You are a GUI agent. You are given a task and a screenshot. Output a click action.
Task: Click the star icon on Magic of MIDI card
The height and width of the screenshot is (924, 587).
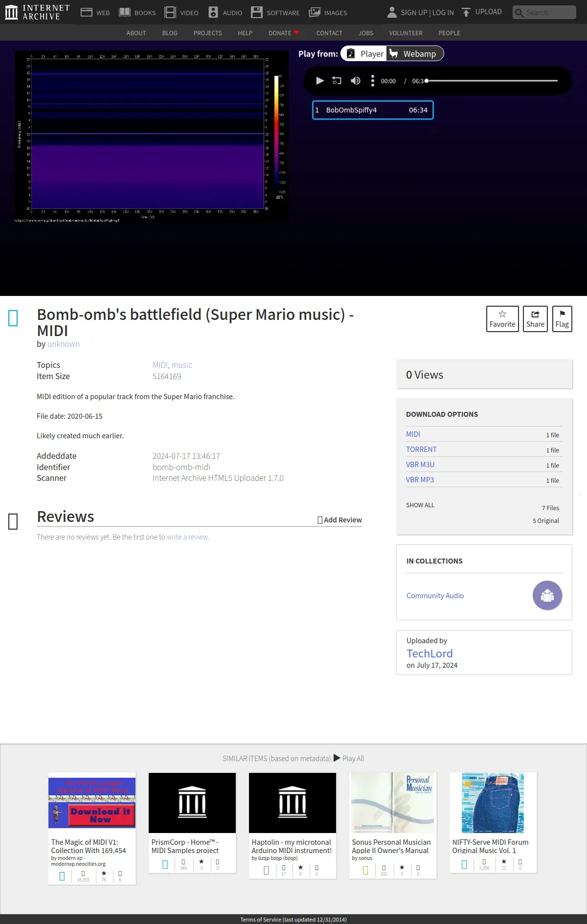[x=104, y=873]
